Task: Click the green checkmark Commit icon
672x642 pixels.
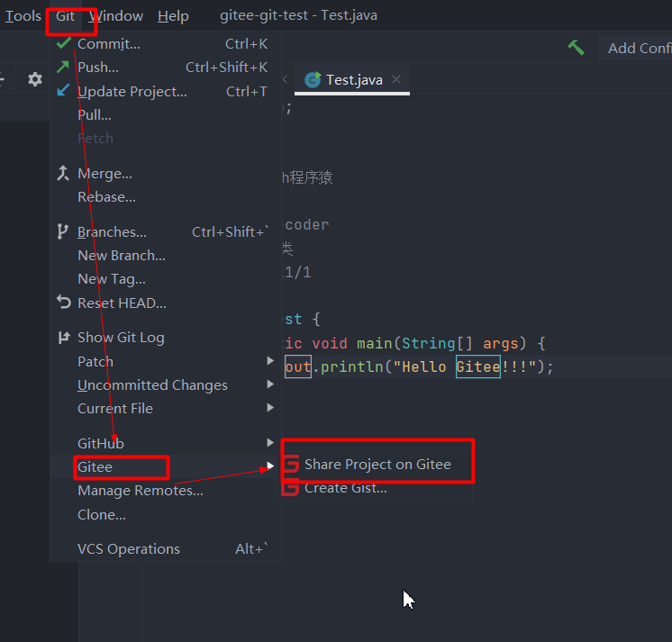Action: [63, 43]
